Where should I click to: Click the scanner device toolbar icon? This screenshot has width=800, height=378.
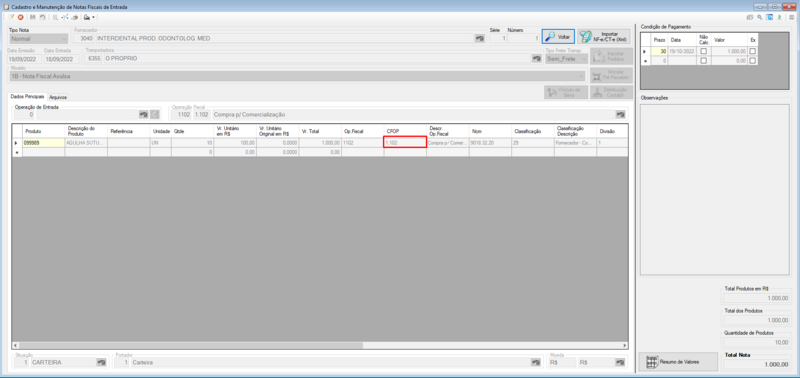[x=74, y=17]
